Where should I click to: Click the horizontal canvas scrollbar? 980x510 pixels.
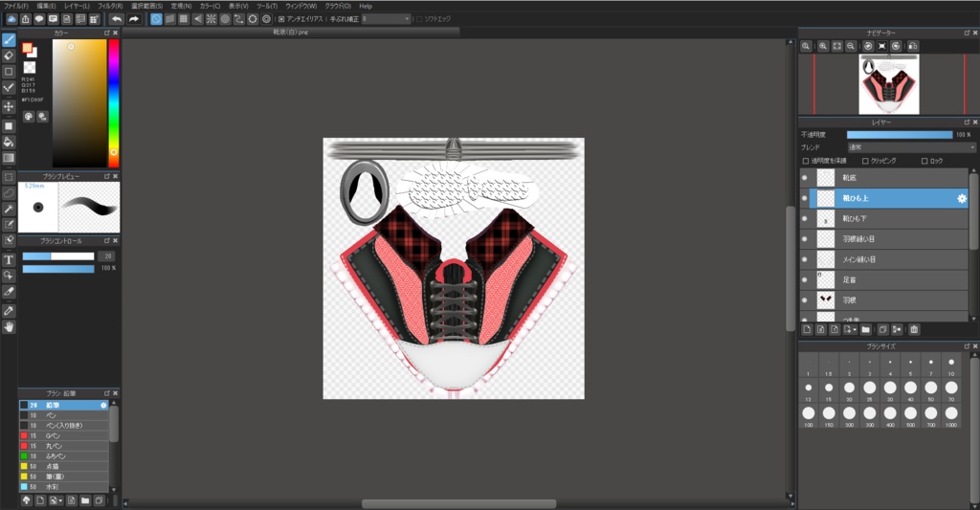click(458, 503)
